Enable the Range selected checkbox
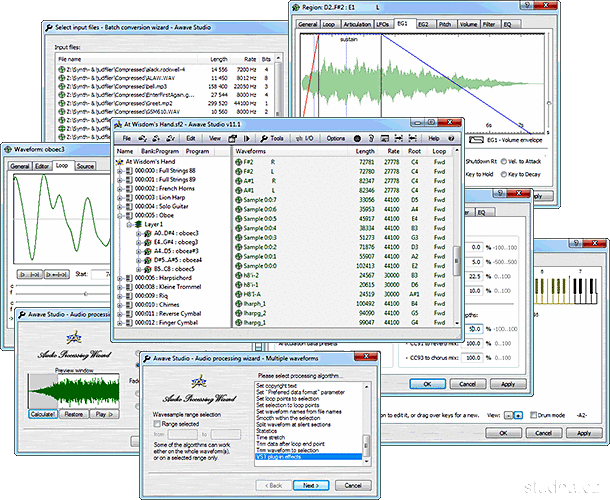 pos(157,424)
